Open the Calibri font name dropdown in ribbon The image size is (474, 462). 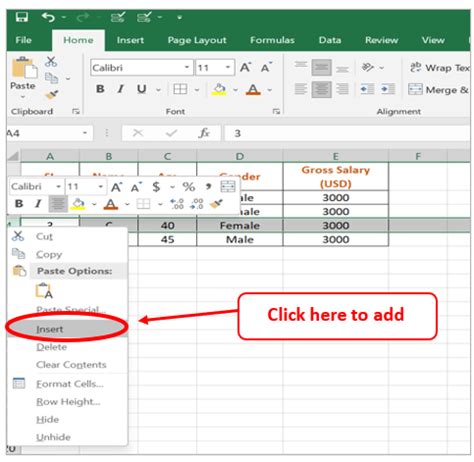point(187,68)
